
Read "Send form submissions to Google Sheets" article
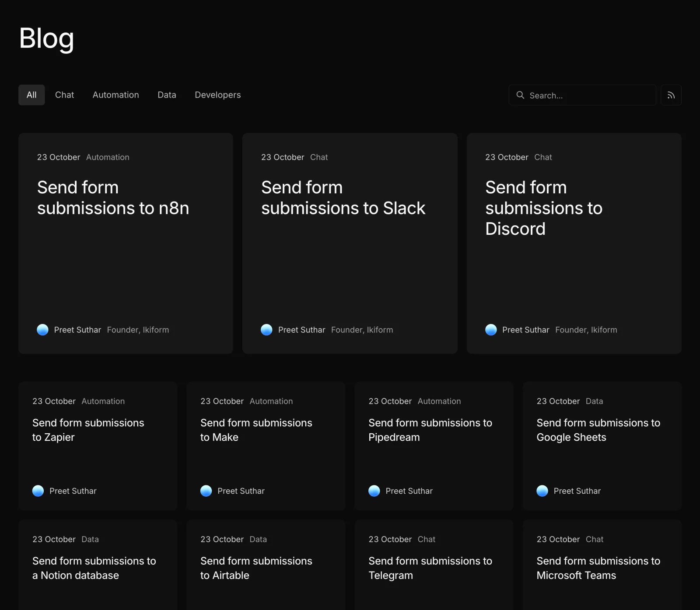click(x=598, y=430)
